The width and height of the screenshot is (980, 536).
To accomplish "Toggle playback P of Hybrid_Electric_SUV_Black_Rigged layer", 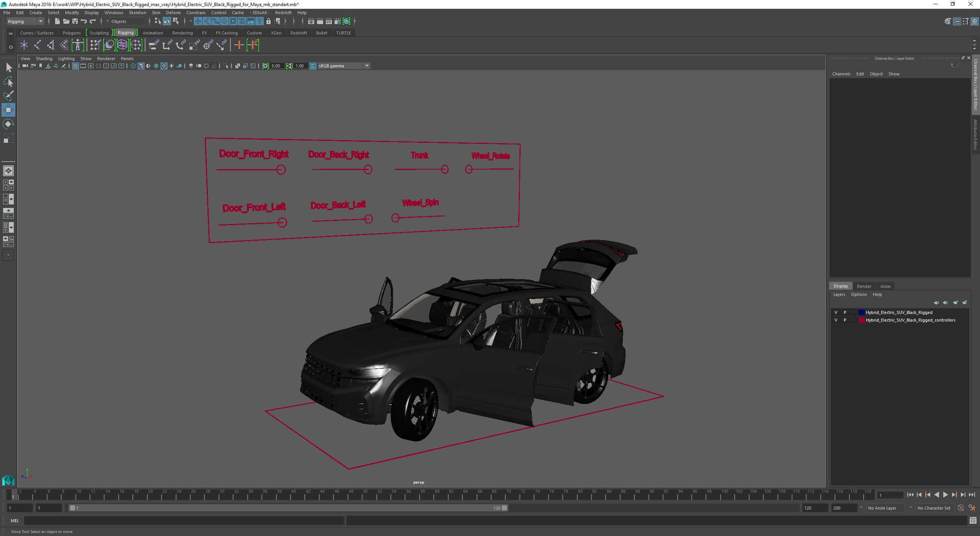I will (845, 312).
